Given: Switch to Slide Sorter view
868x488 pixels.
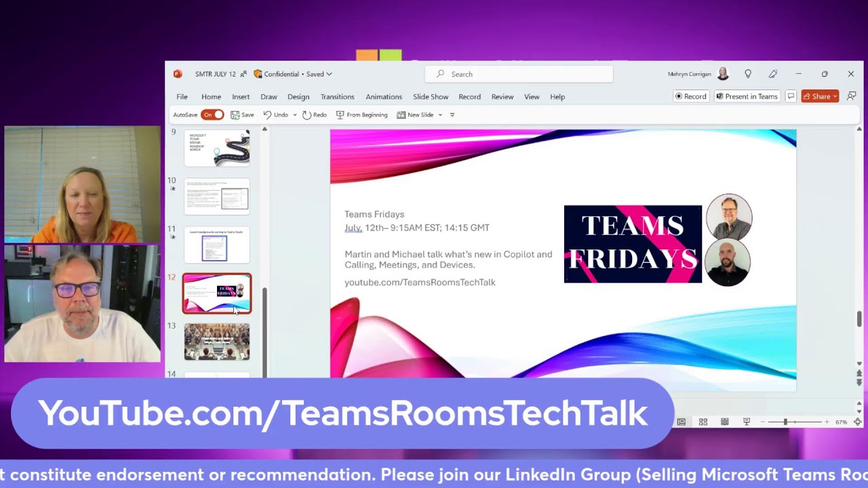Looking at the screenshot, I should click(703, 422).
